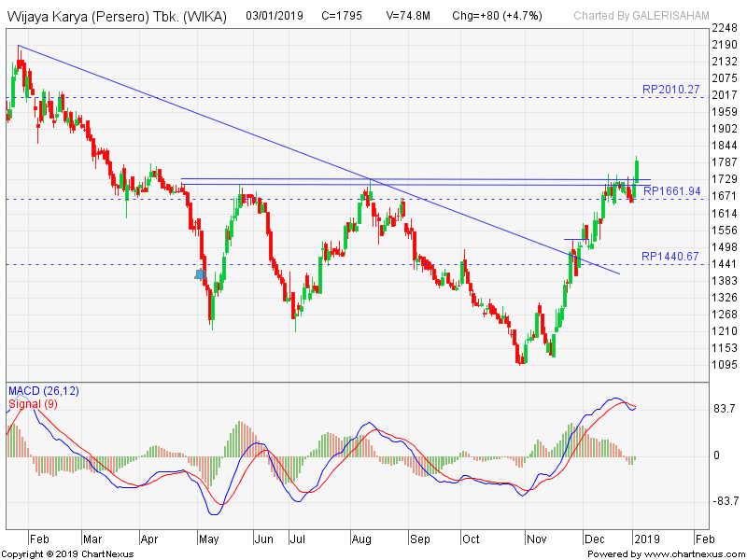Click the 1441 price axis label
This screenshot has width=747, height=560.
725,264
